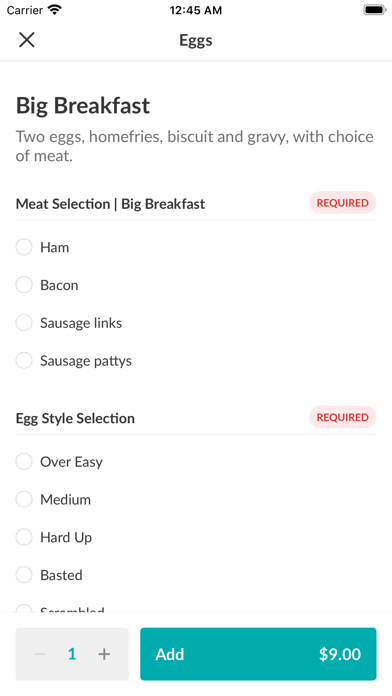Tap the REQUIRED badge for Meat Selection
Viewport: 392px width, 696px height.
coord(342,203)
